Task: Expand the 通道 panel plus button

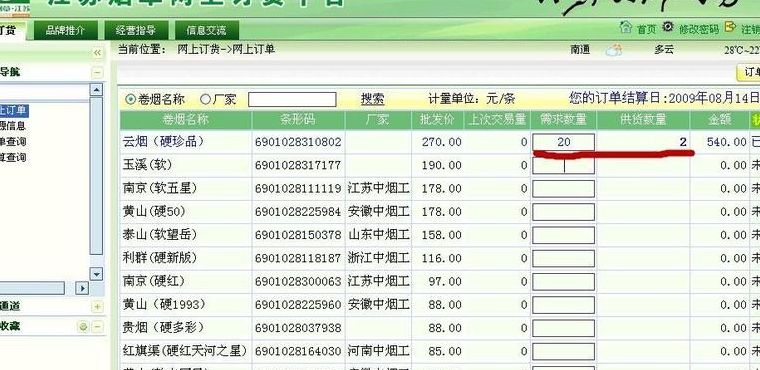Action: [97, 306]
